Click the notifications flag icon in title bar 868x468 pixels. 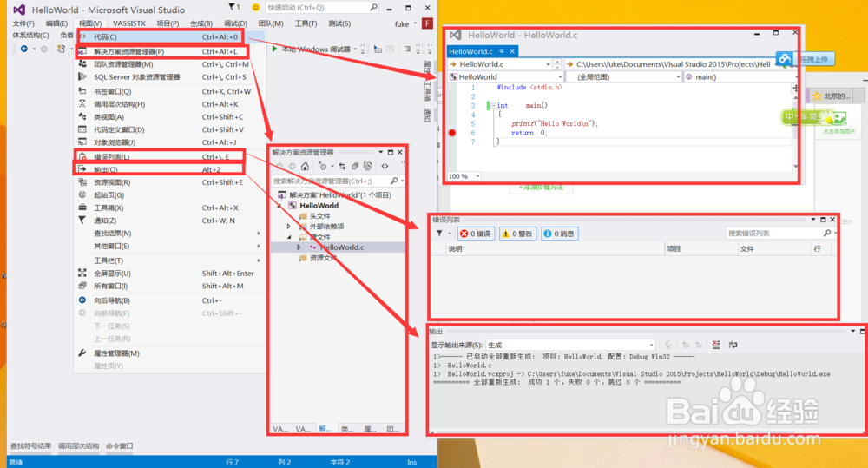[232, 7]
